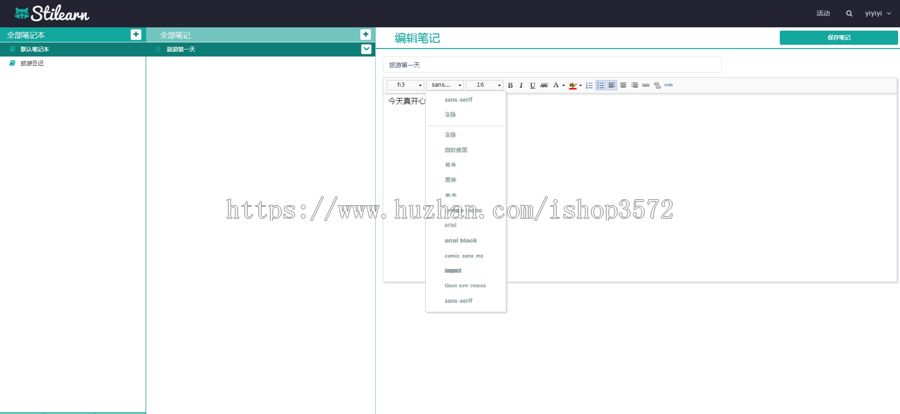Viewport: 900px width, 414px height.
Task: Toggle bold formatting in the editor toolbar
Action: pyautogui.click(x=510, y=85)
